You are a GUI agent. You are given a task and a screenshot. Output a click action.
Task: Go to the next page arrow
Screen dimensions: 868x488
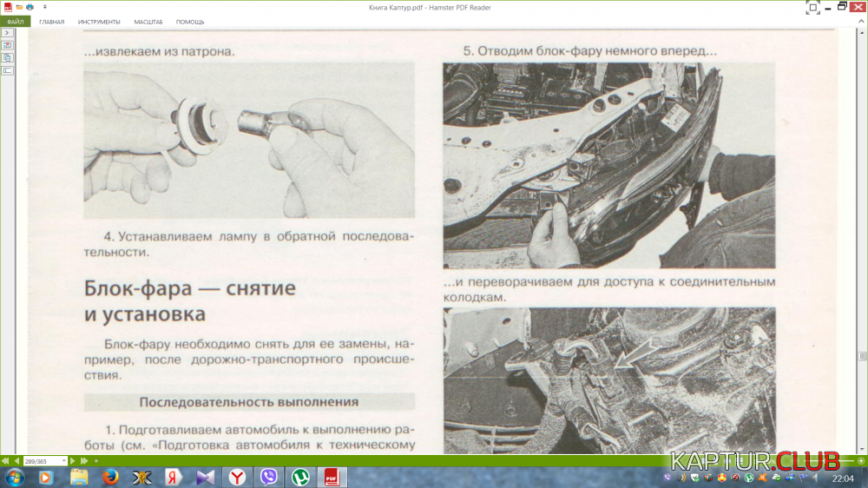pos(73,461)
